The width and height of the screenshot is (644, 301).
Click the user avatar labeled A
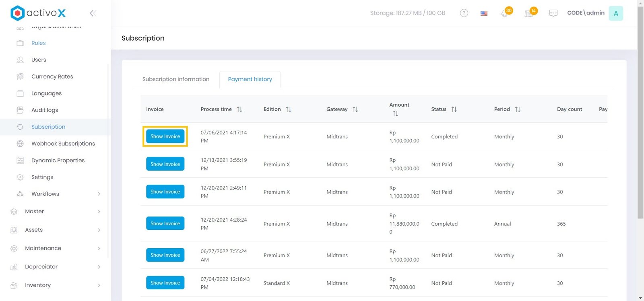(615, 13)
